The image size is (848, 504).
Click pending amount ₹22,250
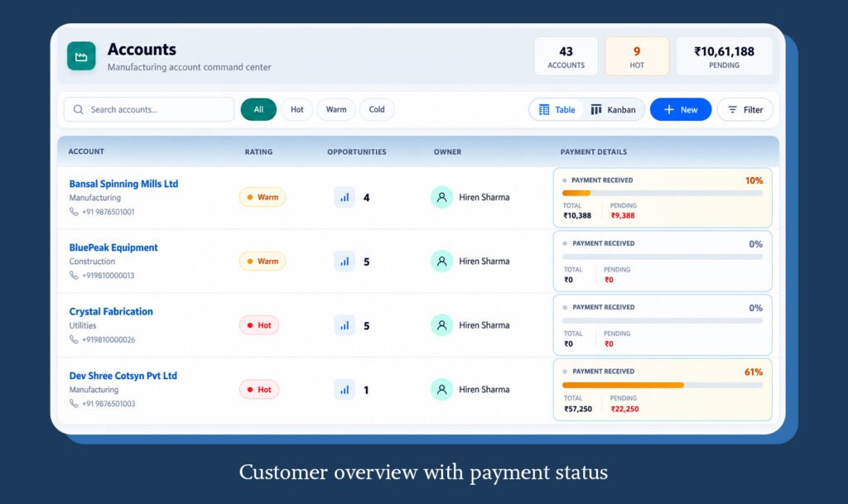click(x=624, y=409)
